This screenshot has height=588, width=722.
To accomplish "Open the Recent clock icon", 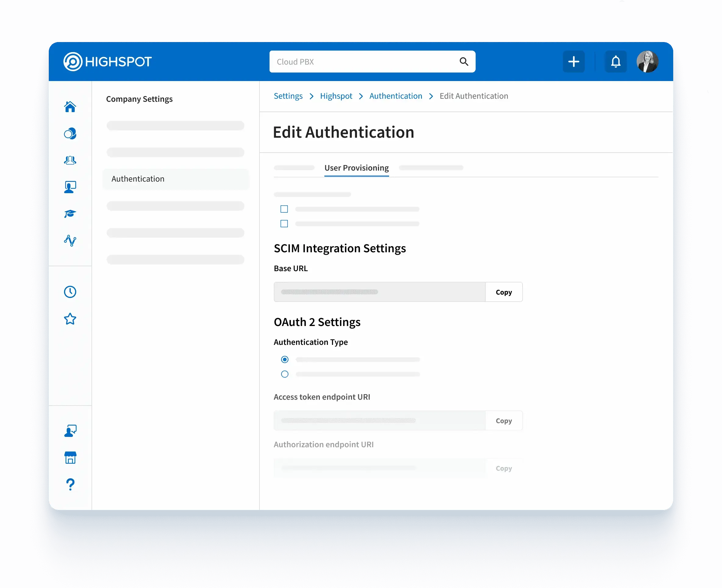I will (x=70, y=292).
